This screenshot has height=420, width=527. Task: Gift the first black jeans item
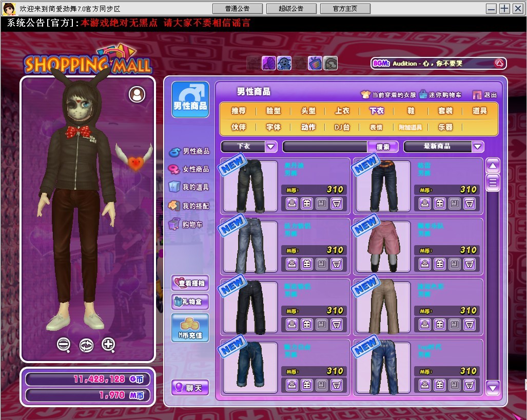point(306,204)
